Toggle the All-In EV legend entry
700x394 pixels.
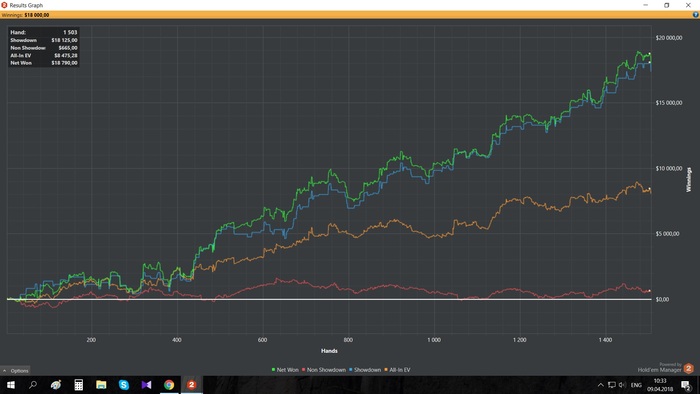tap(397, 369)
